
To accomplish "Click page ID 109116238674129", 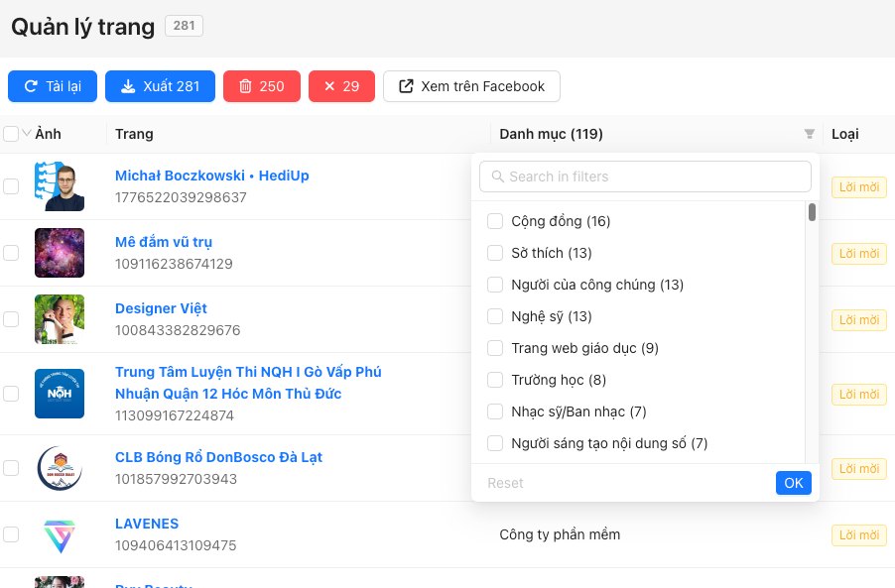I will click(174, 264).
